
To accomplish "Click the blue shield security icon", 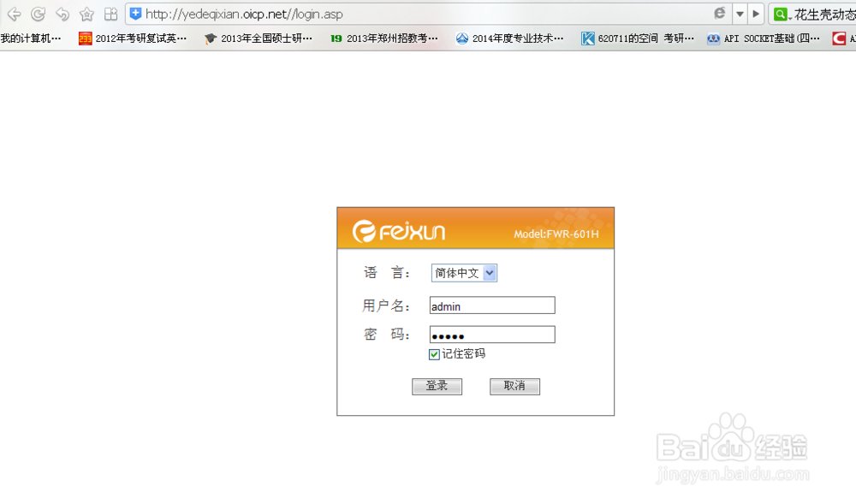I will click(x=135, y=14).
